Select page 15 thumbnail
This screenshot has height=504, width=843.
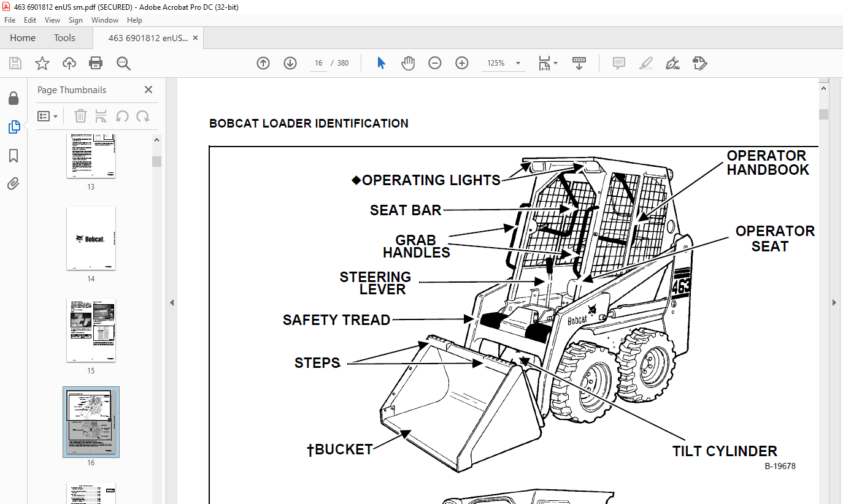(x=91, y=330)
